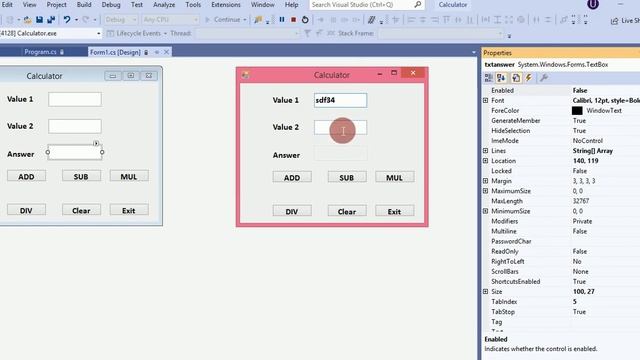
Task: Expand the MaximumSize property node
Action: (x=485, y=191)
